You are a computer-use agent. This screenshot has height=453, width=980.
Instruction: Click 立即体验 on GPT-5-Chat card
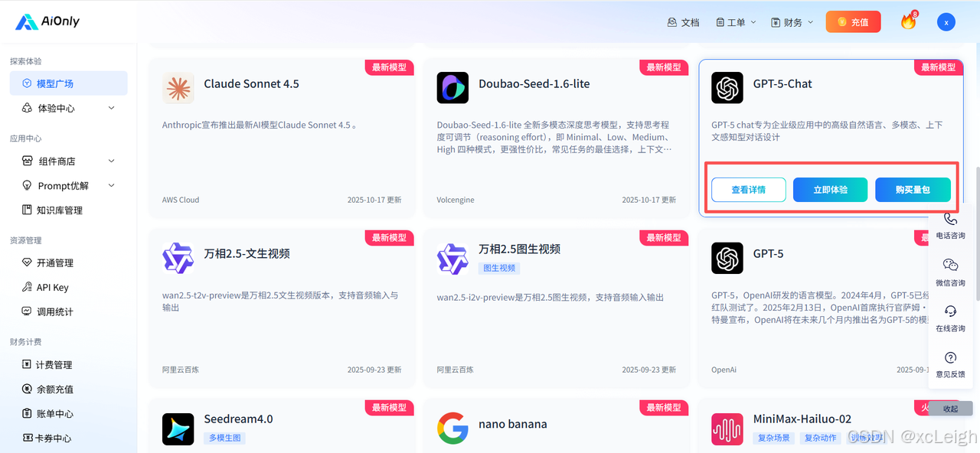click(x=830, y=189)
